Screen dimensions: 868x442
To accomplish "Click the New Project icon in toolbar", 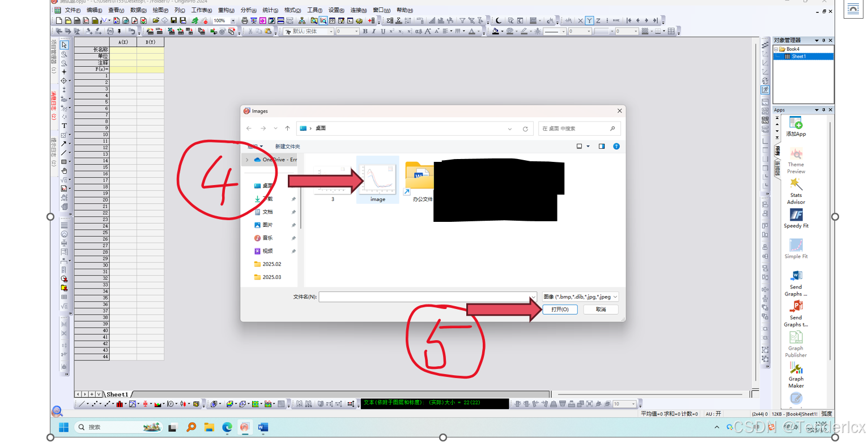I will (59, 20).
